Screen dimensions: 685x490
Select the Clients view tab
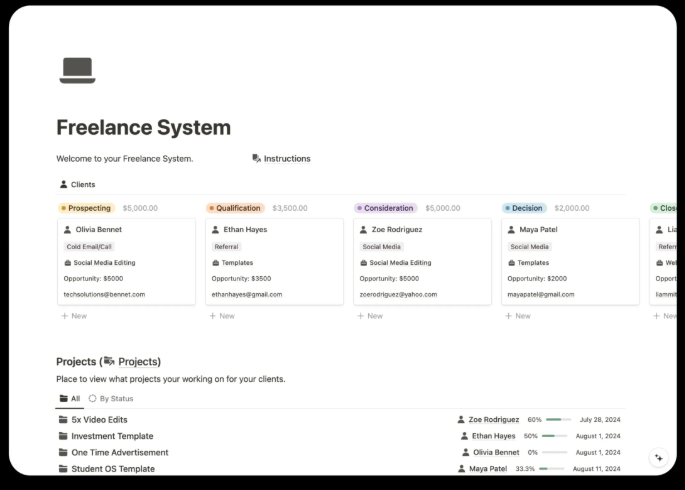pyautogui.click(x=77, y=184)
